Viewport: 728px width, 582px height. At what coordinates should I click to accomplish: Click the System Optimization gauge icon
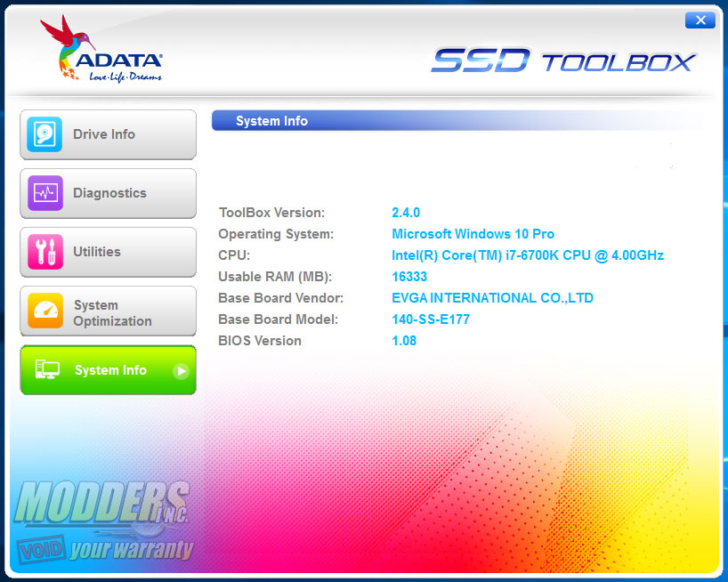click(45, 311)
